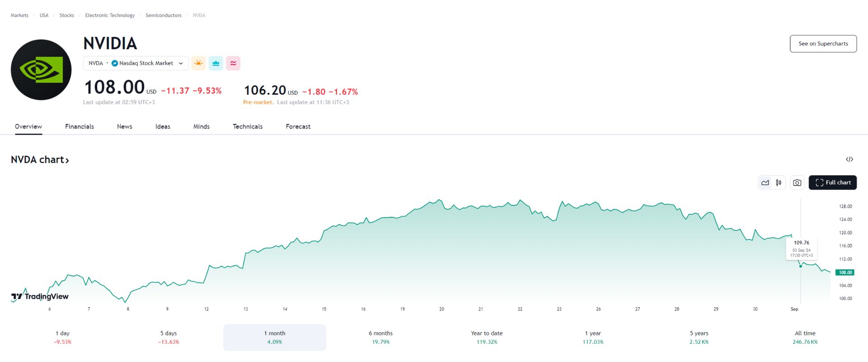Click the NVIDIA logo image
Image resolution: width=868 pixels, height=362 pixels.
coord(41,70)
